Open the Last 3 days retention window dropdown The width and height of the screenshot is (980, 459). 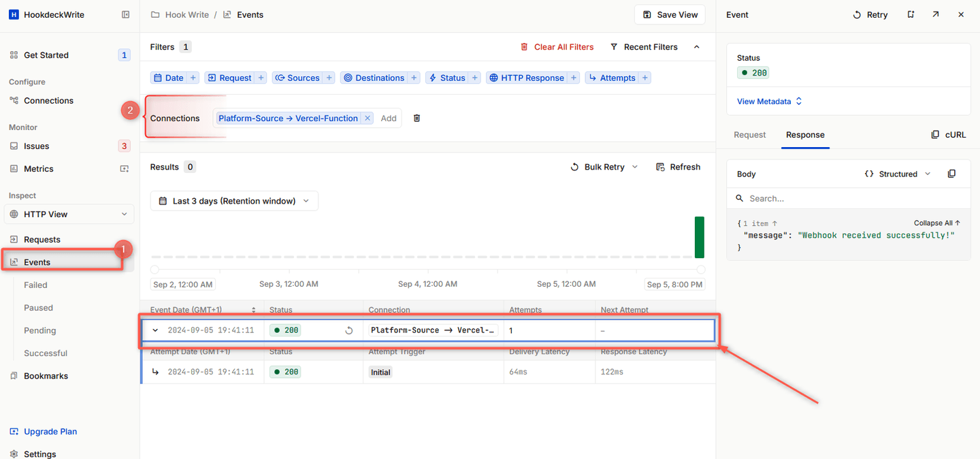(x=234, y=200)
